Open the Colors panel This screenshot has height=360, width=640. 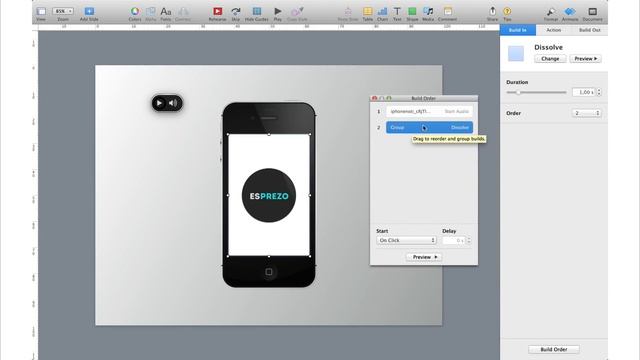coord(135,13)
